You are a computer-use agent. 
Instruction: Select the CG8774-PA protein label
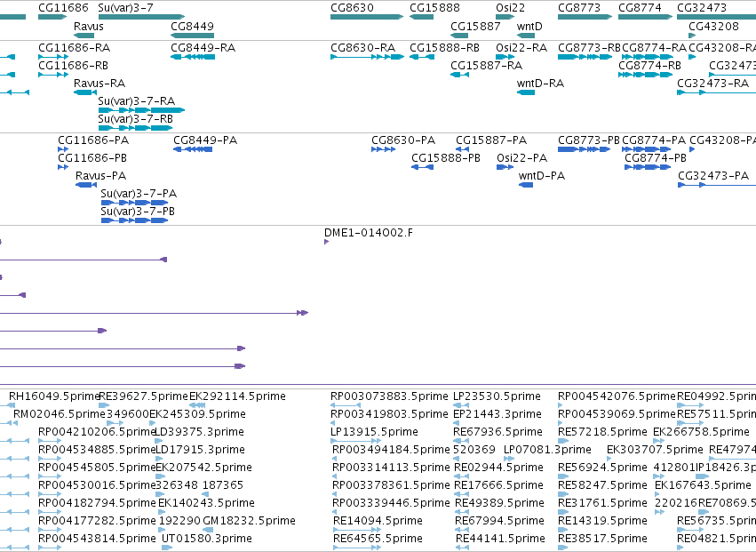click(654, 140)
